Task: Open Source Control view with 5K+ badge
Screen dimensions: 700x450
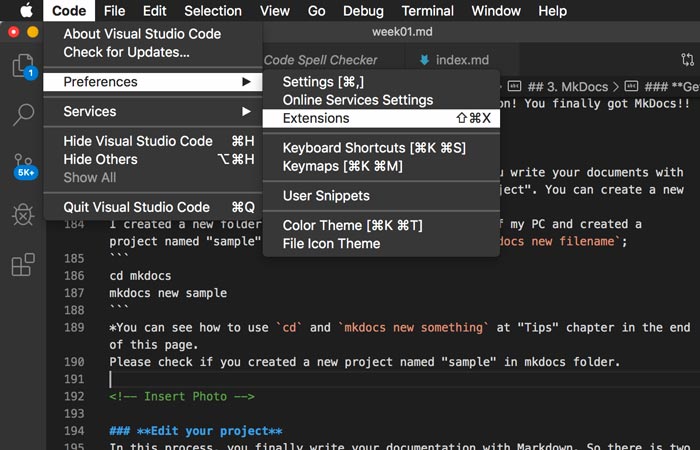Action: click(24, 166)
